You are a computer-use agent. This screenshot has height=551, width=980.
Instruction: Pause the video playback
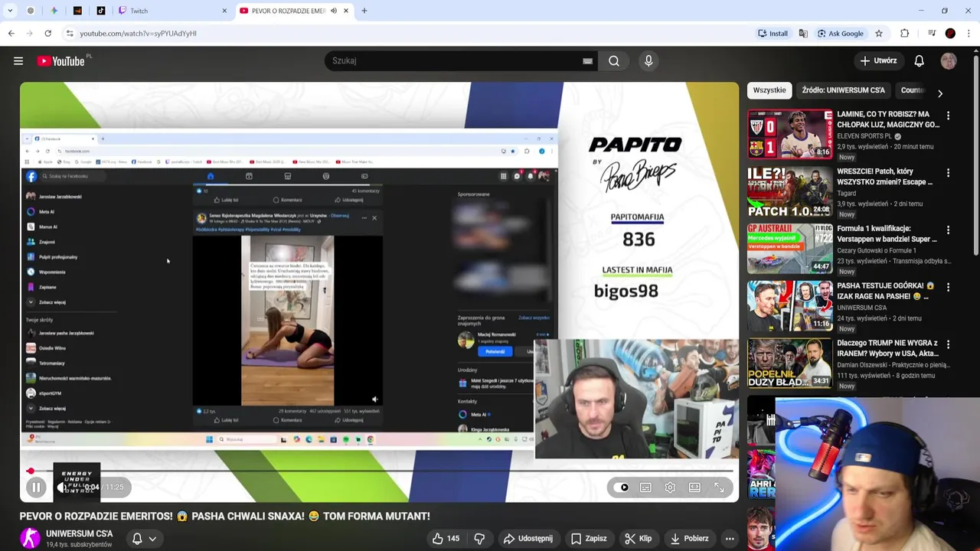click(36, 487)
